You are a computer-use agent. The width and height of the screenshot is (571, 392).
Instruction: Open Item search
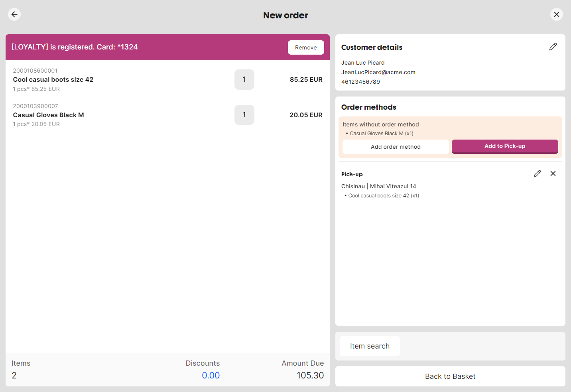[x=370, y=346]
